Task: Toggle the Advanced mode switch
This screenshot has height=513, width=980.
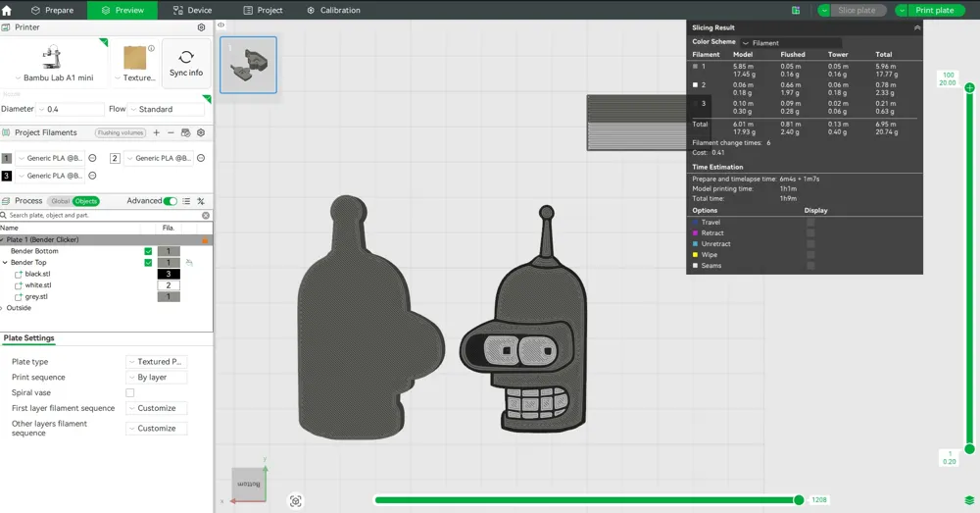Action: [170, 201]
